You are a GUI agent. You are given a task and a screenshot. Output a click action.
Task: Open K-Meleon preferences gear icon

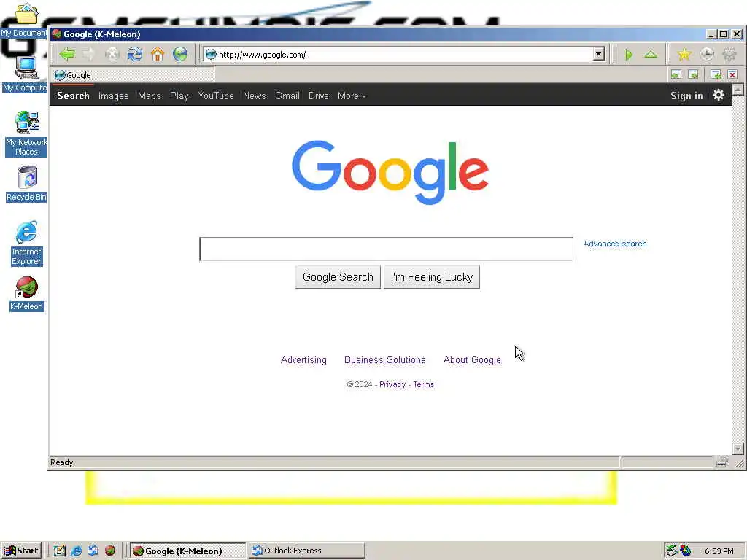pos(729,55)
